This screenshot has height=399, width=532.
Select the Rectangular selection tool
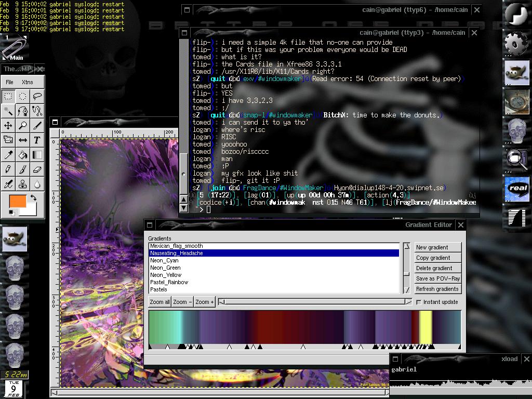(8, 96)
